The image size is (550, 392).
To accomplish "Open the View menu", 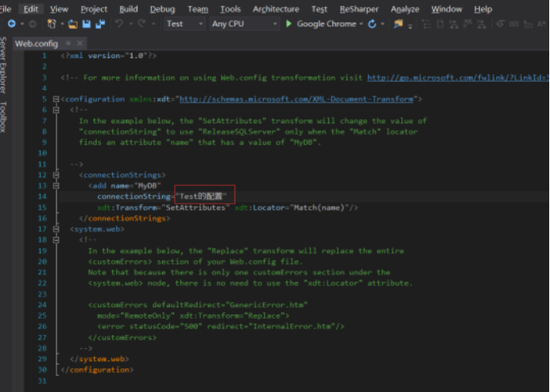I will 59,9.
